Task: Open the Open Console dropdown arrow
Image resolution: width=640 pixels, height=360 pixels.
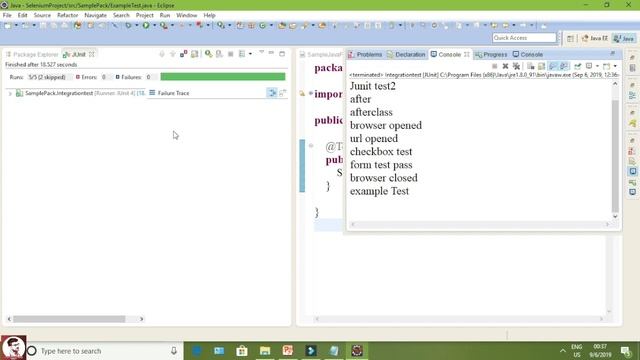Action: click(x=615, y=66)
